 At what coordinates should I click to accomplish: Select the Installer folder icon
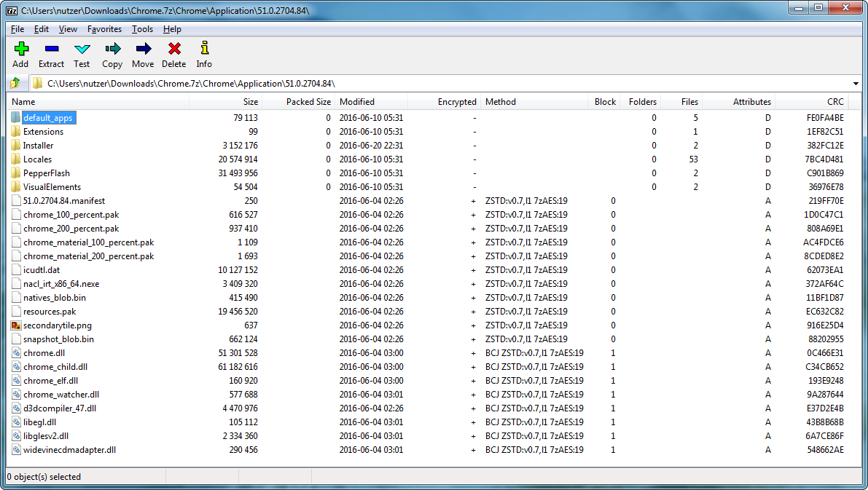pos(16,146)
